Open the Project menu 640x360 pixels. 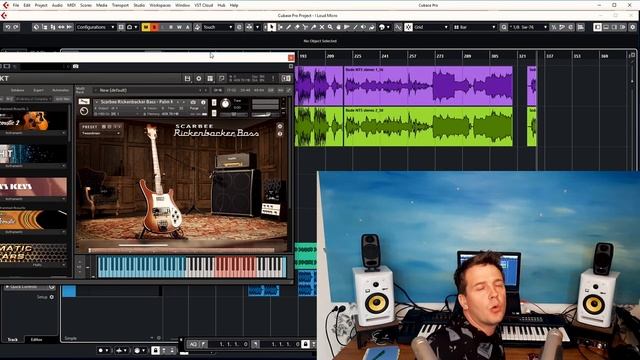[41, 5]
